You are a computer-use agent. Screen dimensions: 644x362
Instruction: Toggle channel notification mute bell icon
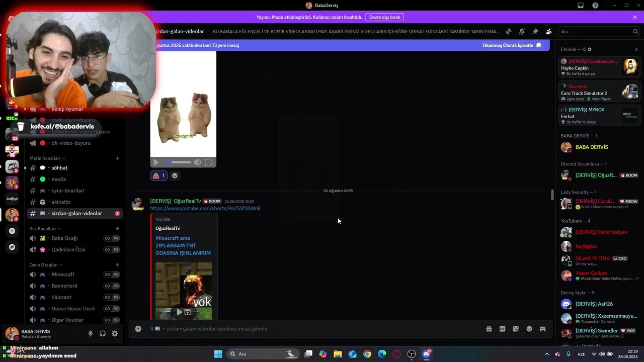tap(522, 31)
